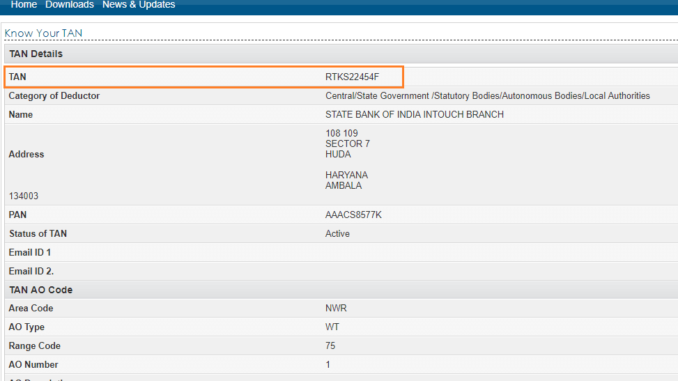
Task: Select the range code value 75
Action: click(330, 346)
